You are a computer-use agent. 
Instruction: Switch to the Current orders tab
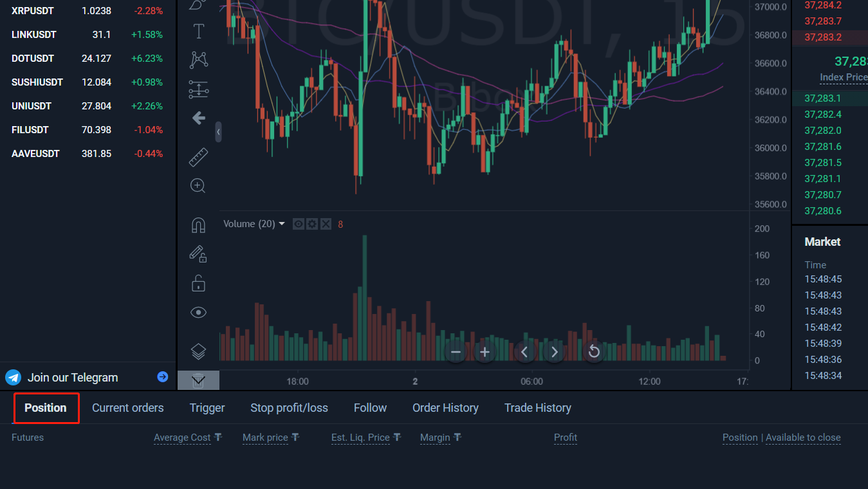(x=127, y=408)
